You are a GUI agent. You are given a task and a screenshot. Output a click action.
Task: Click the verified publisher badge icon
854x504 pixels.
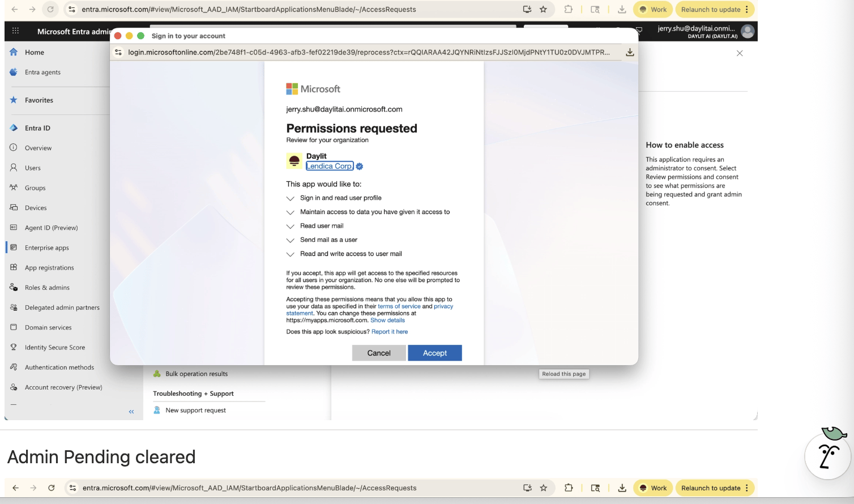[x=360, y=166]
